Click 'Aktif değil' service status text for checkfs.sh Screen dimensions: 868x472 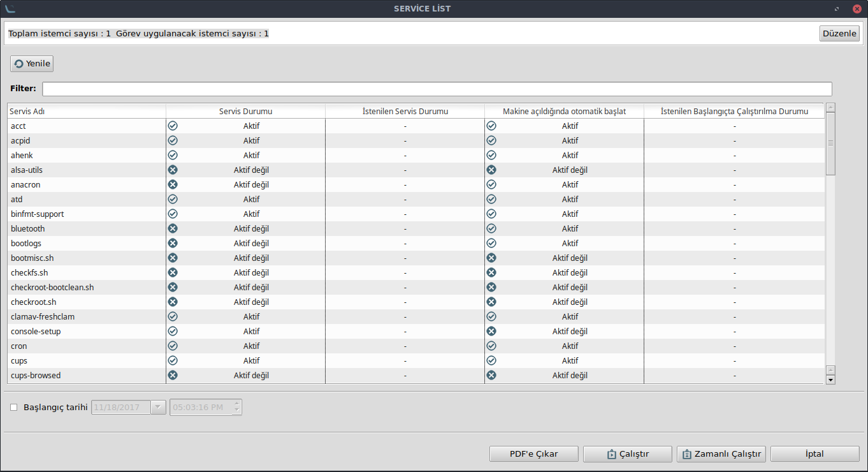251,272
